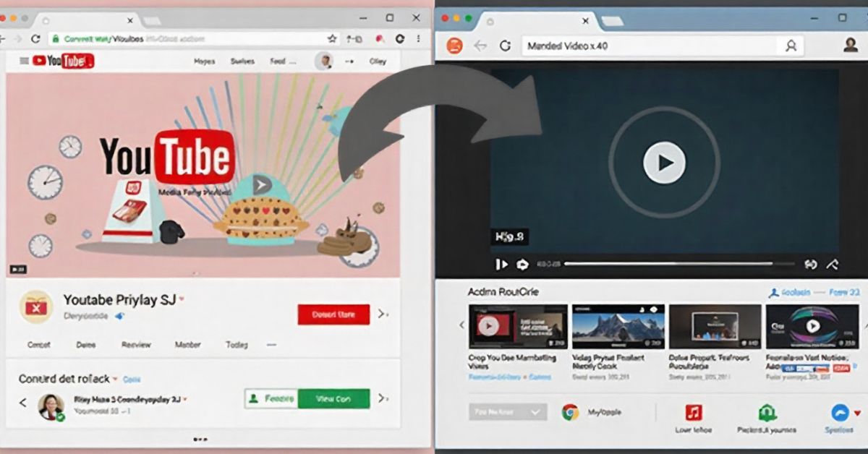The width and height of the screenshot is (868, 454).
Task: Click the share arrow icon on the video player
Action: point(833,263)
